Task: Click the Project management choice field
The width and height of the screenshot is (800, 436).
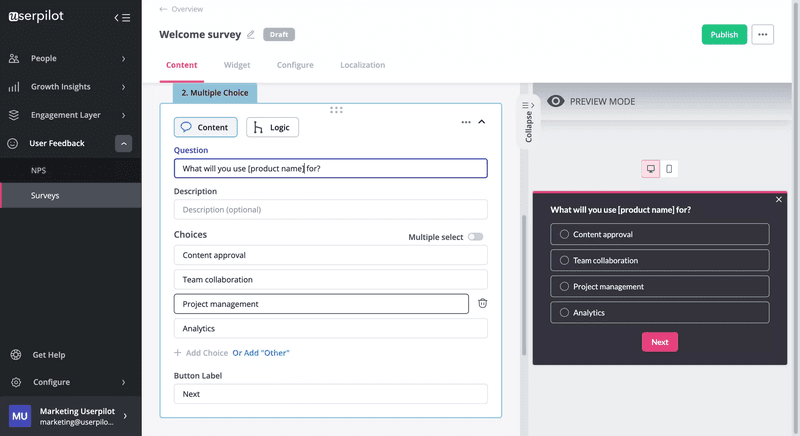Action: click(x=321, y=304)
